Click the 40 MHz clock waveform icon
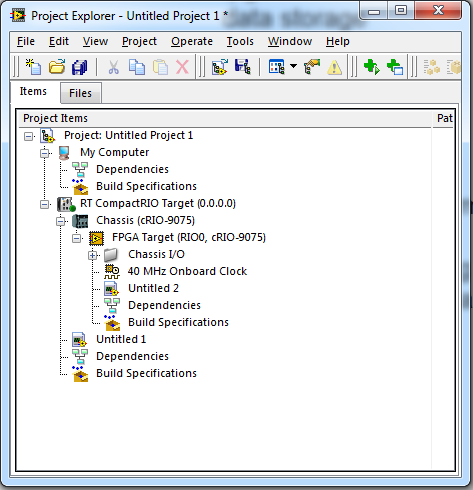Screen dimensions: 473x490 pyautogui.click(x=112, y=272)
